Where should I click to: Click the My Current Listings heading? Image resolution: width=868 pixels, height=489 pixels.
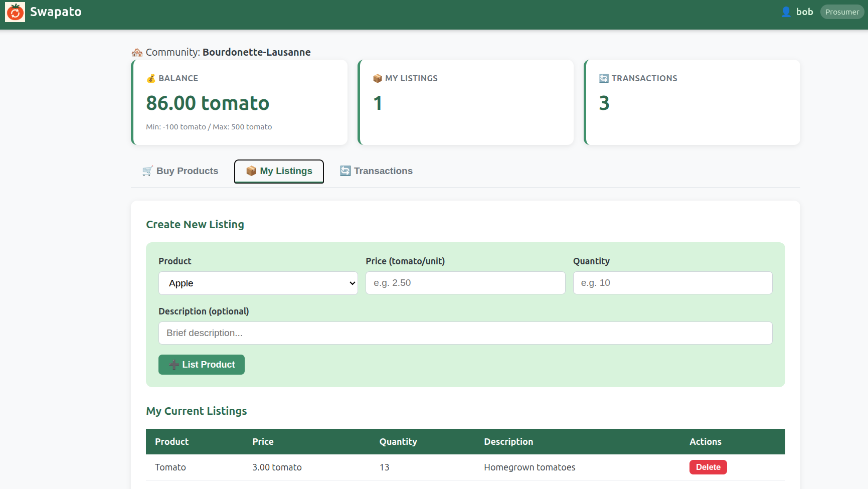click(x=197, y=411)
